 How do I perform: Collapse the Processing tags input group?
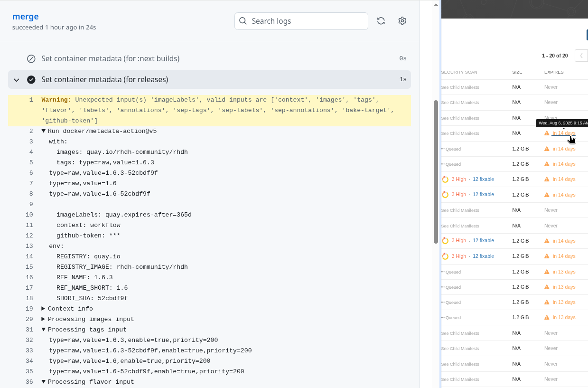(x=44, y=330)
